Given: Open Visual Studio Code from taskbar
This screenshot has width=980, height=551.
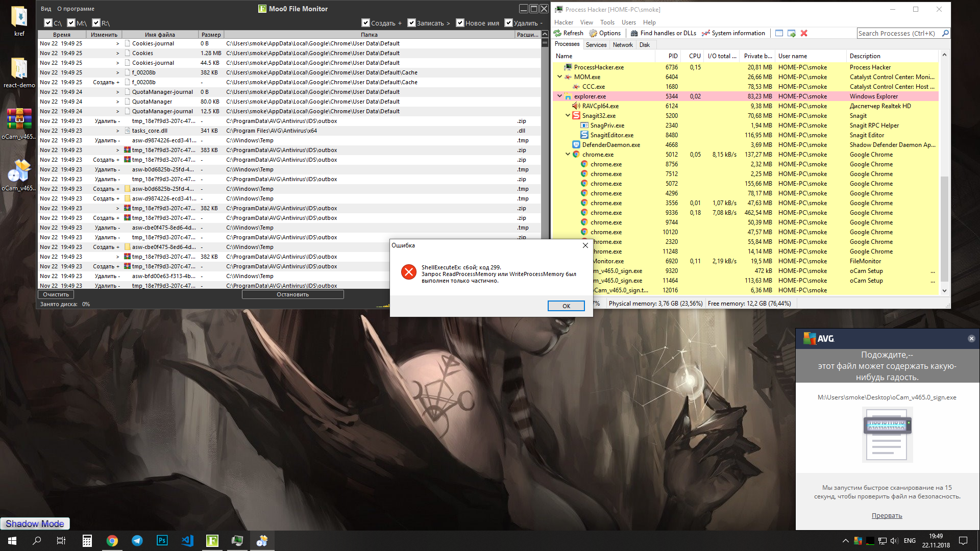Looking at the screenshot, I should 187,541.
